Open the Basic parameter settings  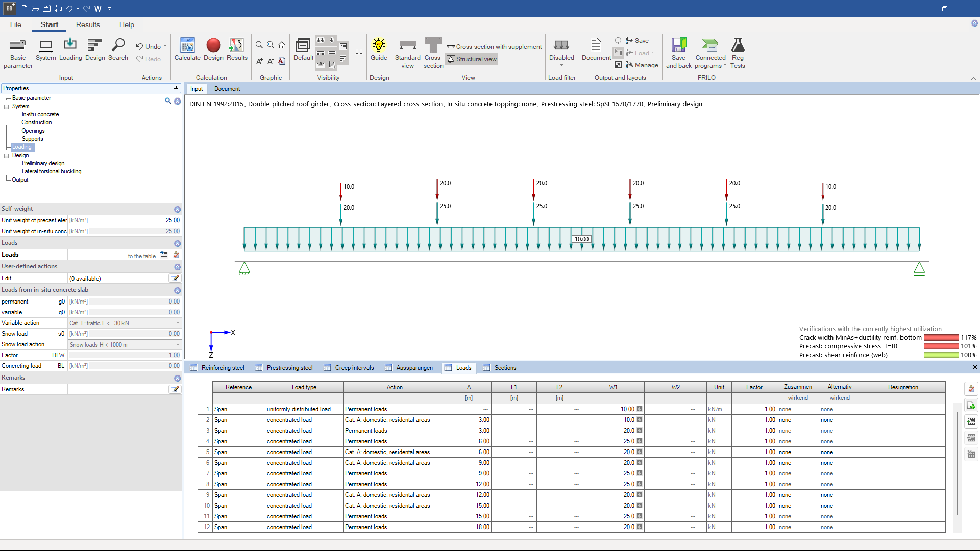[x=17, y=53]
